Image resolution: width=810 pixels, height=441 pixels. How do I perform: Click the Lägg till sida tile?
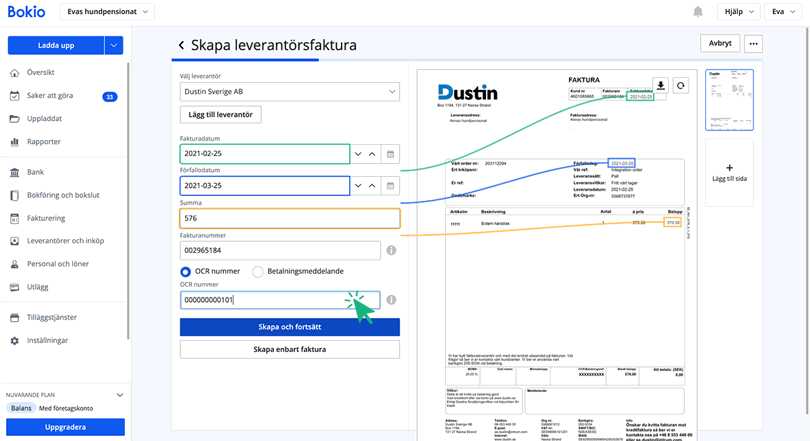pos(729,172)
